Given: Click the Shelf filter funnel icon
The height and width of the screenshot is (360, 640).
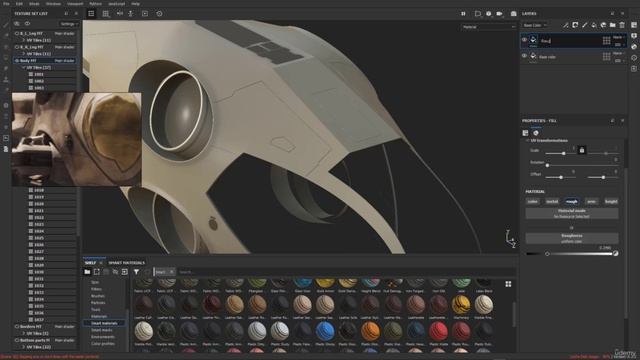Looking at the screenshot, I should point(136,272).
